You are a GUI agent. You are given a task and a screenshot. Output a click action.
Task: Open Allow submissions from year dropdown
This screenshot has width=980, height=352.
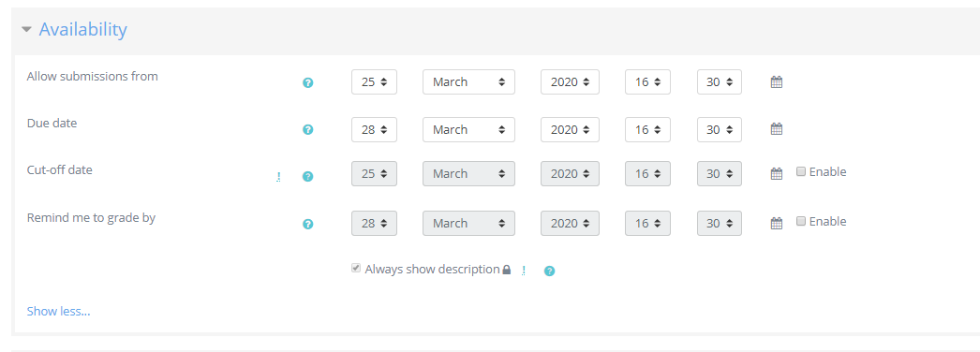point(570,81)
